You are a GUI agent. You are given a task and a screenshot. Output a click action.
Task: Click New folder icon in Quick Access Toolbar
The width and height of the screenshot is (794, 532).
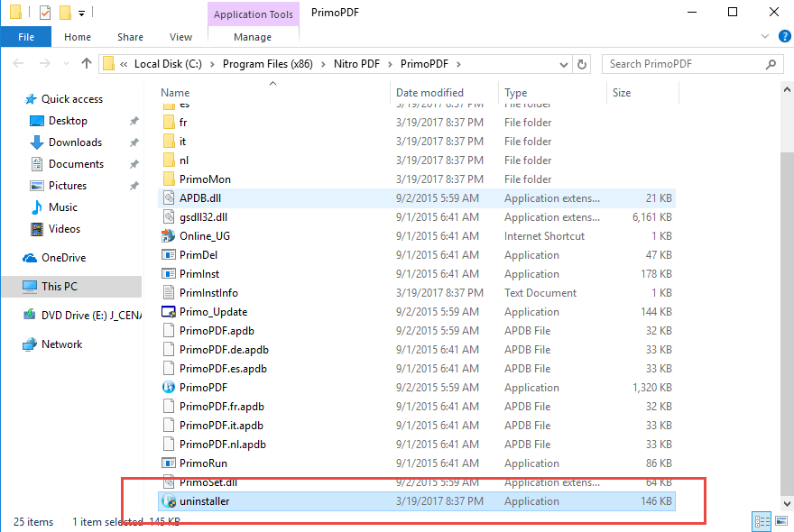click(x=65, y=12)
